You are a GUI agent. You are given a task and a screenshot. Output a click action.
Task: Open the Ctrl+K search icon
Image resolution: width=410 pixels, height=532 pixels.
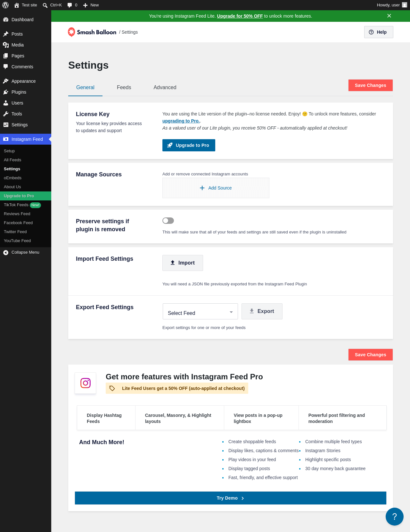coord(45,5)
